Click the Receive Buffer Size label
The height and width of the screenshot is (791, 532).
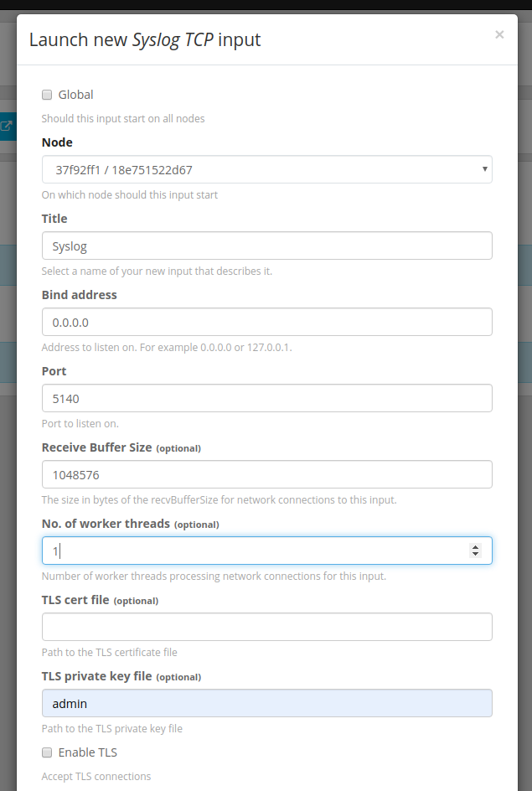[96, 447]
